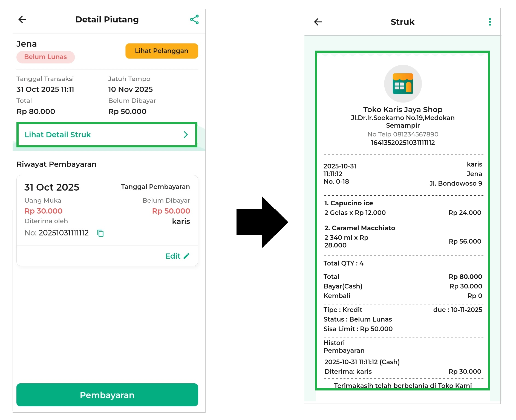Tap the store phone number No Telp 081234567890

pyautogui.click(x=403, y=134)
